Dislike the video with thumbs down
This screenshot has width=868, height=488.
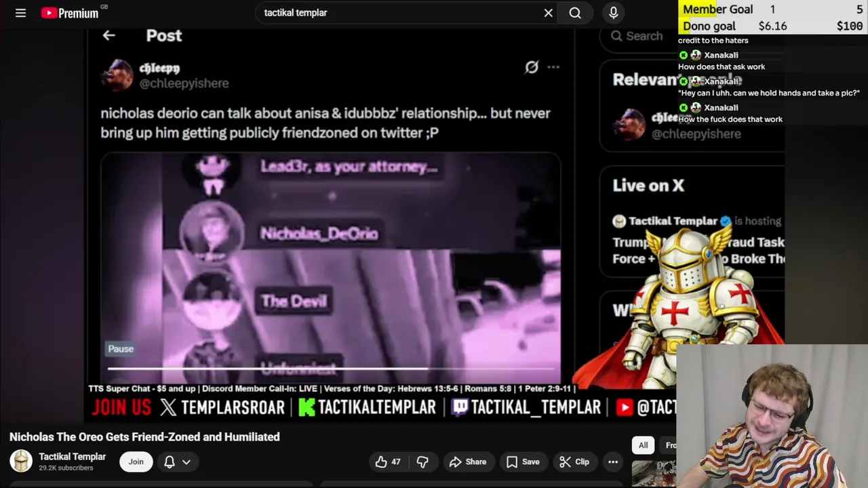tap(422, 462)
